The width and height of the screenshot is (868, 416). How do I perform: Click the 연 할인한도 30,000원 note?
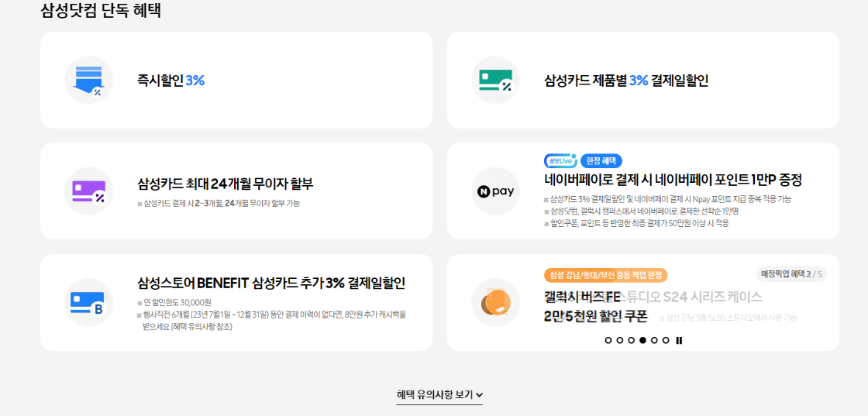174,303
